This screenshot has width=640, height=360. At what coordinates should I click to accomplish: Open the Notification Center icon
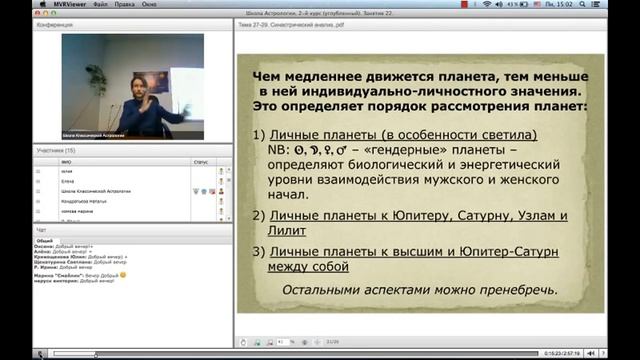coord(596,4)
